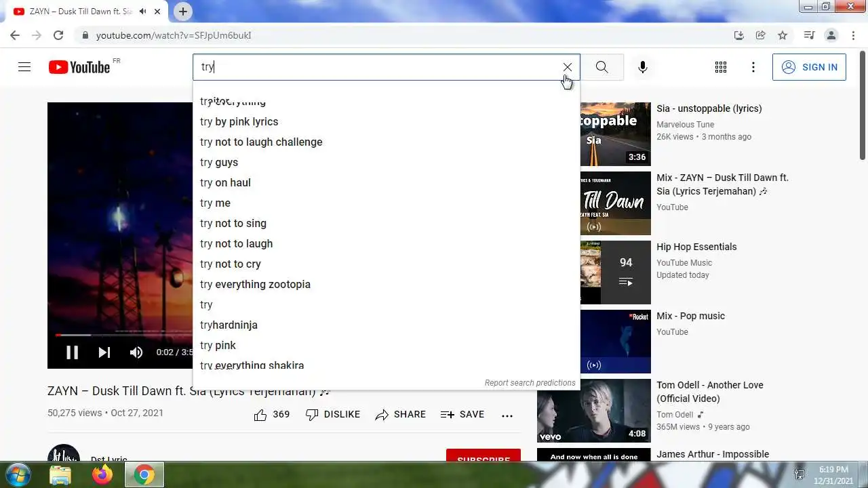The width and height of the screenshot is (868, 488).
Task: Select suggestion "try not to laugh challenge"
Action: [387, 142]
